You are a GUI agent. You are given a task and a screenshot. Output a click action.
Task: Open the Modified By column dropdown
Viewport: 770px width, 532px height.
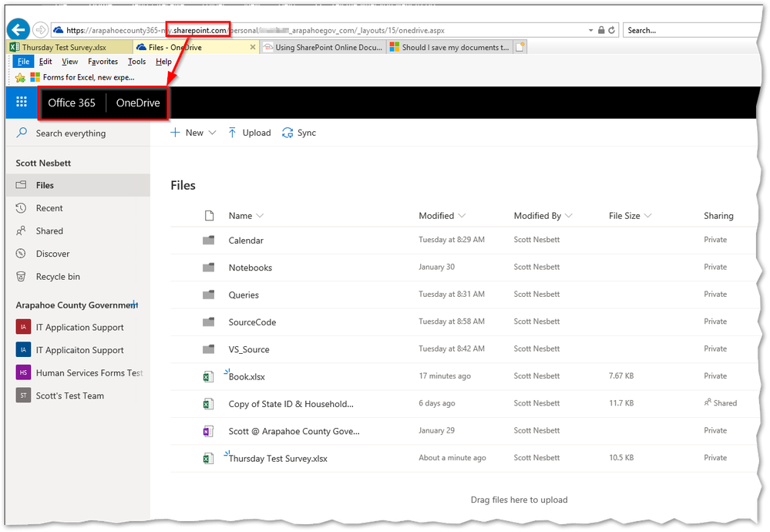point(569,216)
